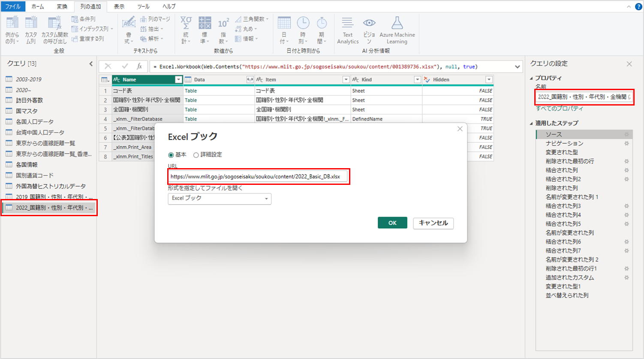Collapse the プロパティ section

pyautogui.click(x=532, y=78)
